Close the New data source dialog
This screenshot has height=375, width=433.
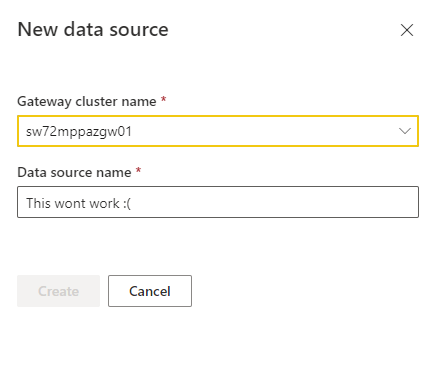[x=407, y=30]
